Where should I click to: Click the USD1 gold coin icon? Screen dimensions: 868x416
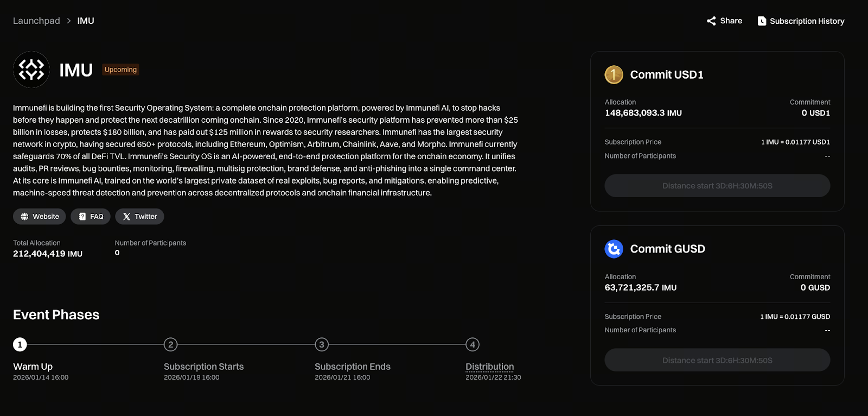pyautogui.click(x=614, y=75)
